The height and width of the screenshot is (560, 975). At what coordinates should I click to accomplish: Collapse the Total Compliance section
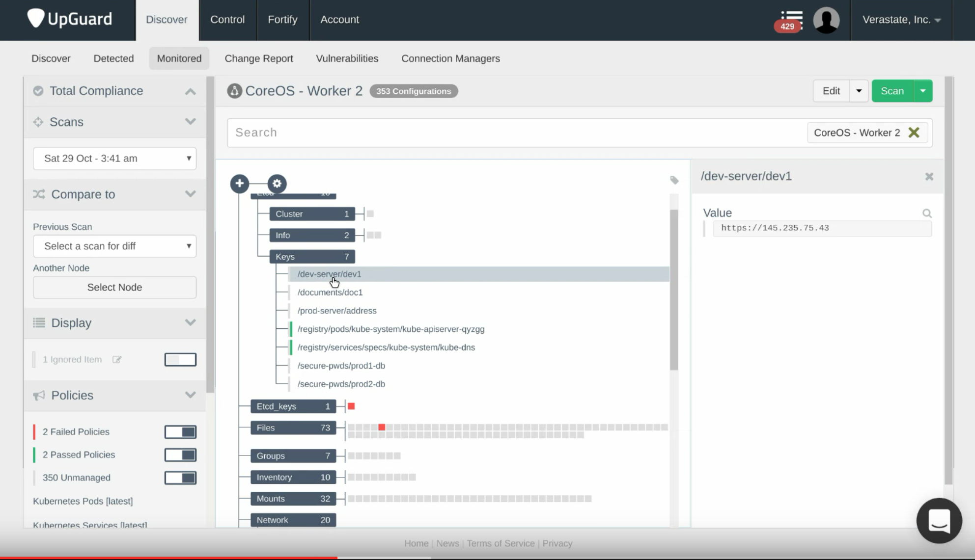coord(190,91)
